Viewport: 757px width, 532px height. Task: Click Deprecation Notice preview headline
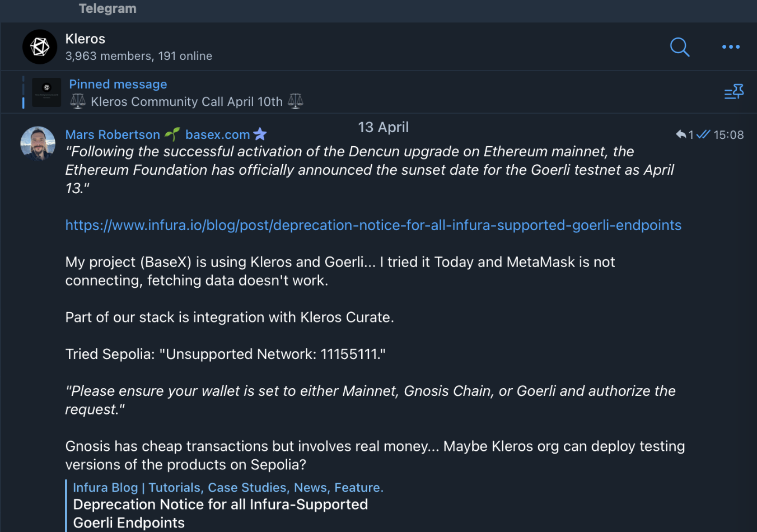[x=220, y=505]
